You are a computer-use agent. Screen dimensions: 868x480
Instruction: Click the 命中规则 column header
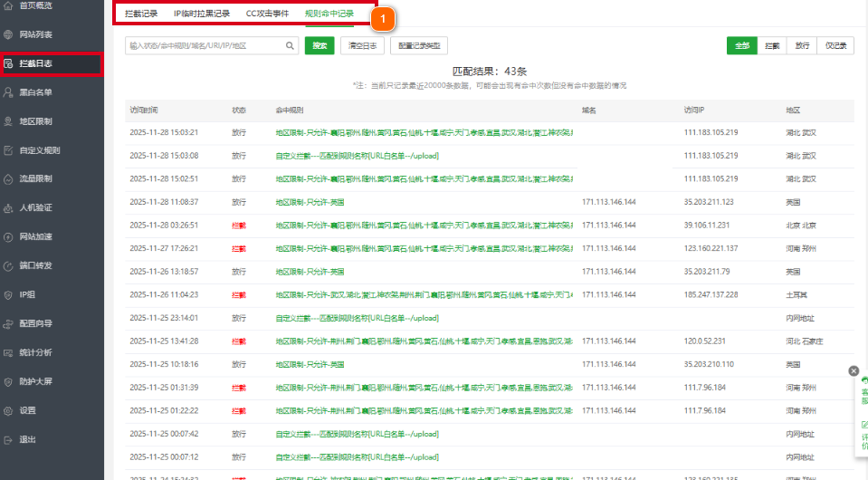[x=290, y=110]
